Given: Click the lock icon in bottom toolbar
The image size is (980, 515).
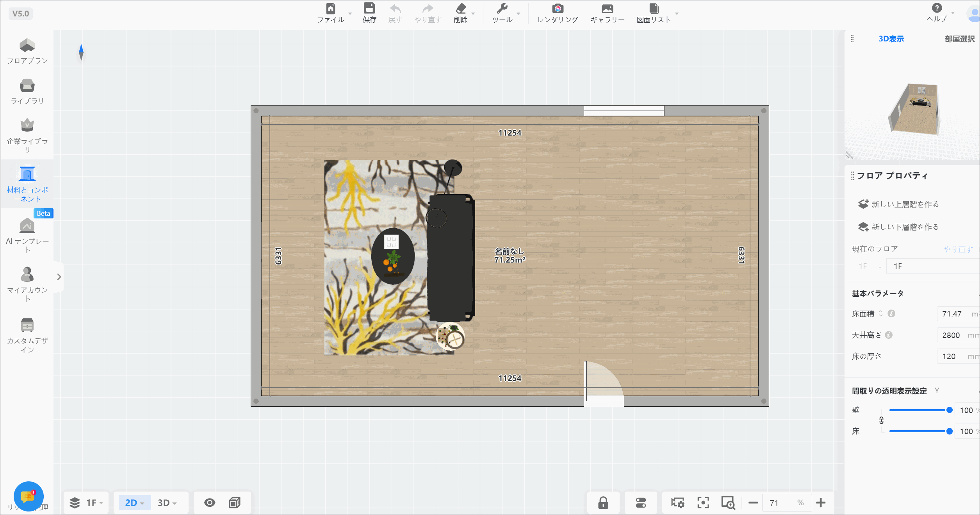Looking at the screenshot, I should coord(603,502).
